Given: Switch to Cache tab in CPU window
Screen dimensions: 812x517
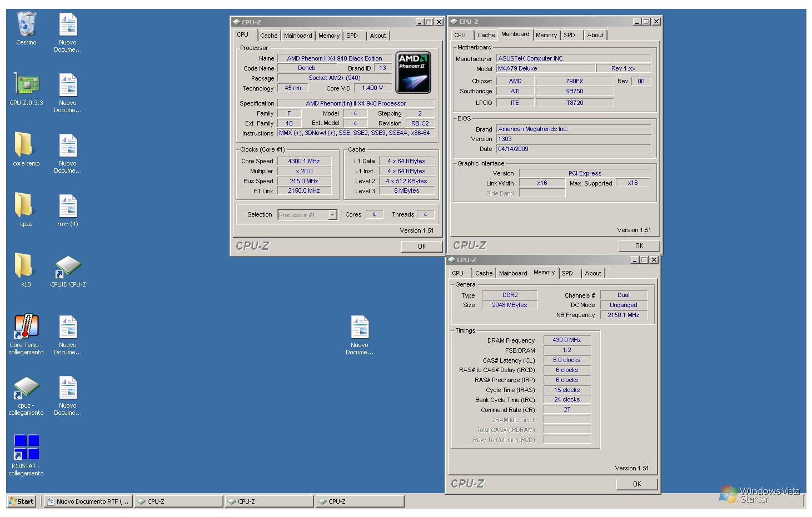Looking at the screenshot, I should click(268, 36).
